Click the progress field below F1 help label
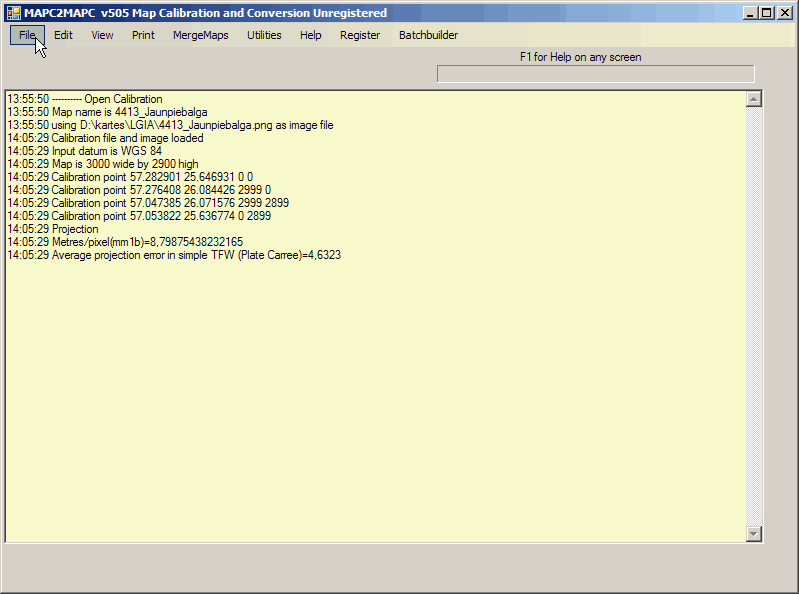Screen dimensions: 799x594 [596, 74]
